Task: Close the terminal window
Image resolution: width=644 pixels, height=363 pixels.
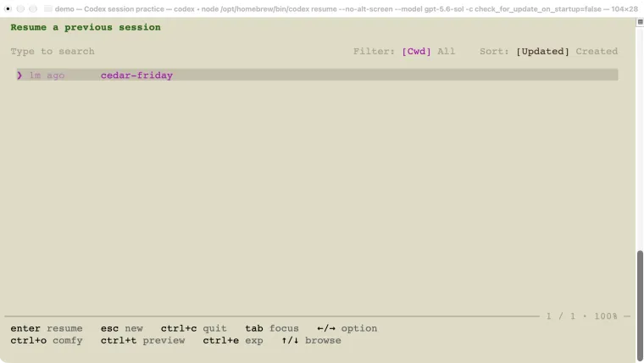Action: pos(8,8)
